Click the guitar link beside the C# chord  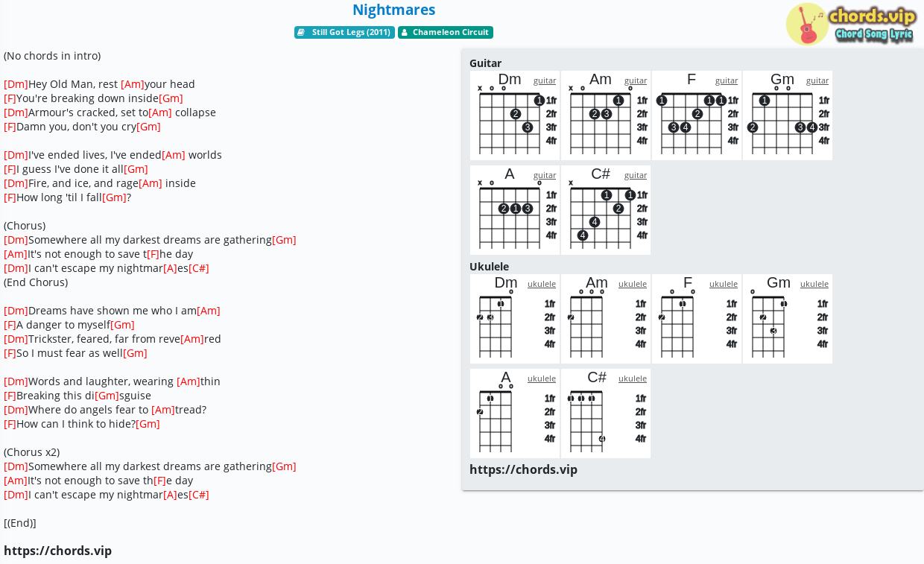coord(636,175)
